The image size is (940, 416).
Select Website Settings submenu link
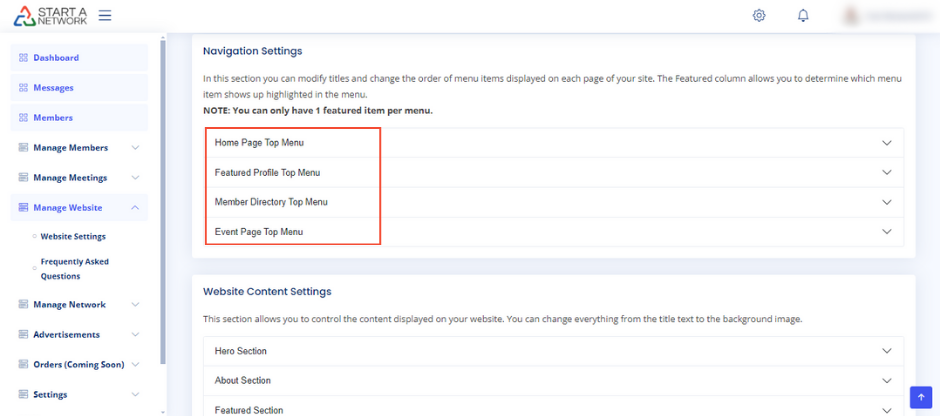(73, 237)
